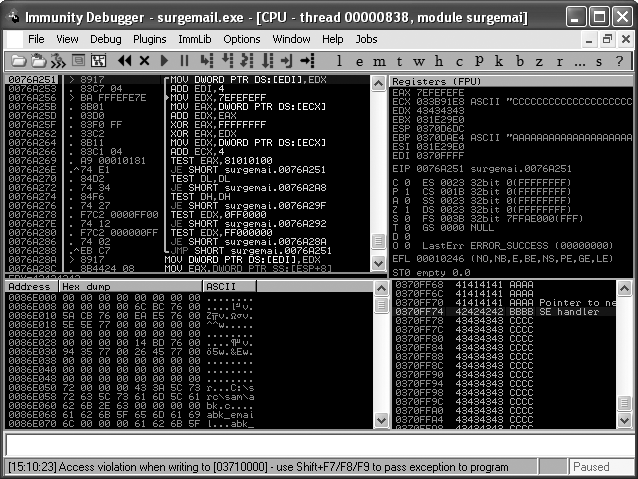Open the Debug menu

pos(106,39)
